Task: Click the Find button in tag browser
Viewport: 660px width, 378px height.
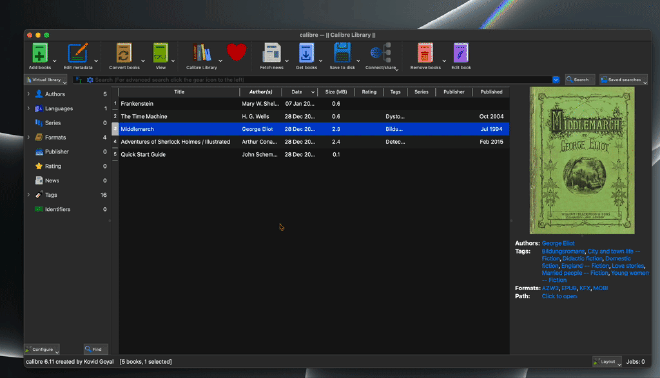Action: click(96, 349)
